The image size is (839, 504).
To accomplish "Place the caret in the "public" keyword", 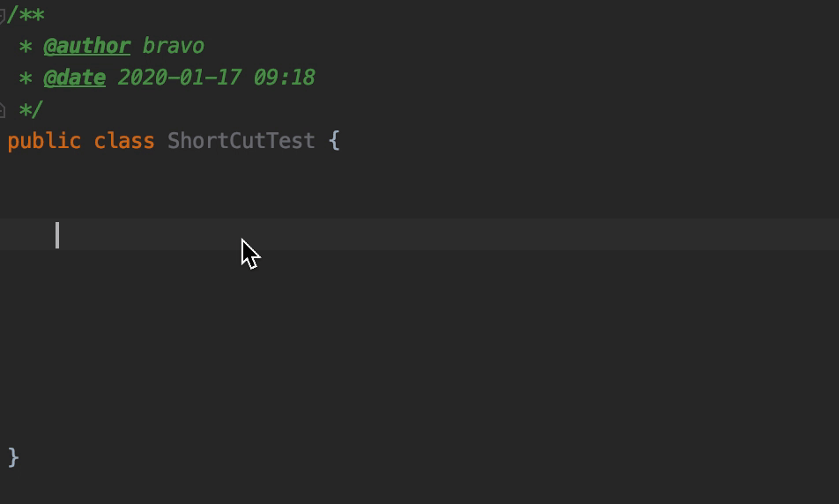I will click(44, 141).
